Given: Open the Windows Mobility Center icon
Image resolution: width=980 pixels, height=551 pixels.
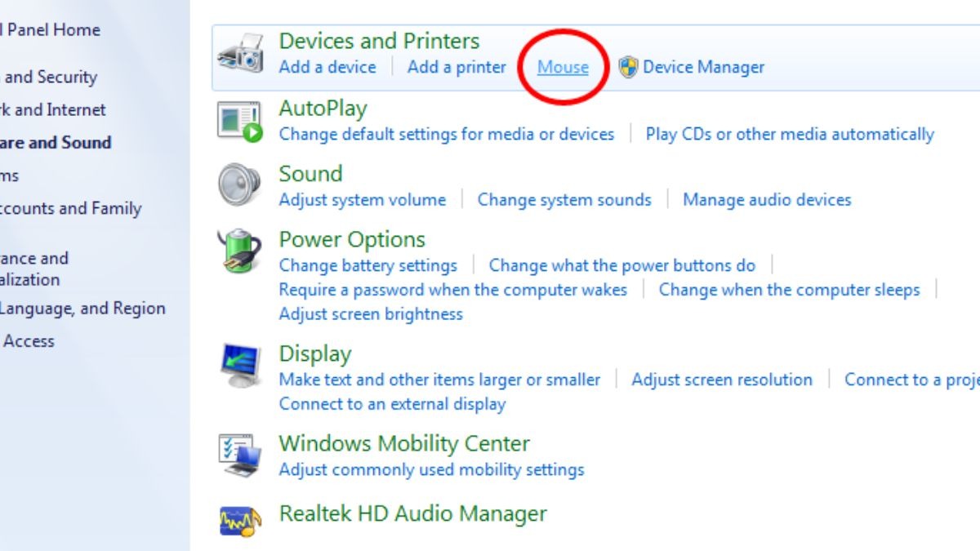Looking at the screenshot, I should tap(240, 455).
